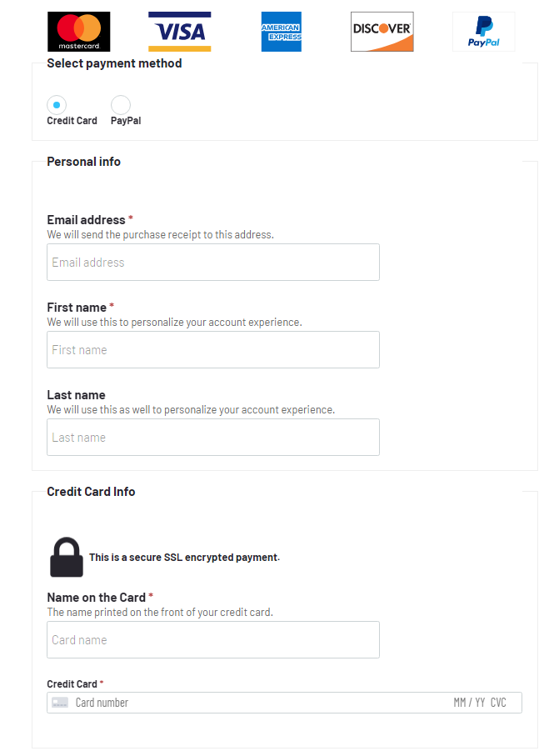Click the Card number field
Image resolution: width=554 pixels, height=756 pixels.
[250, 703]
